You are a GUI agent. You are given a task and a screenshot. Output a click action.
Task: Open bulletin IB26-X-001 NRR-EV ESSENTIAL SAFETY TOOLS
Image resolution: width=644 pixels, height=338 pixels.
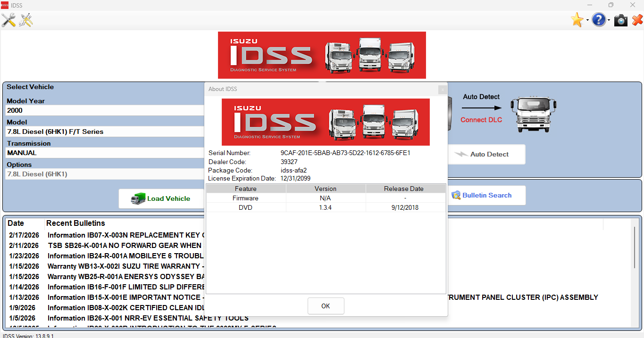(148, 318)
